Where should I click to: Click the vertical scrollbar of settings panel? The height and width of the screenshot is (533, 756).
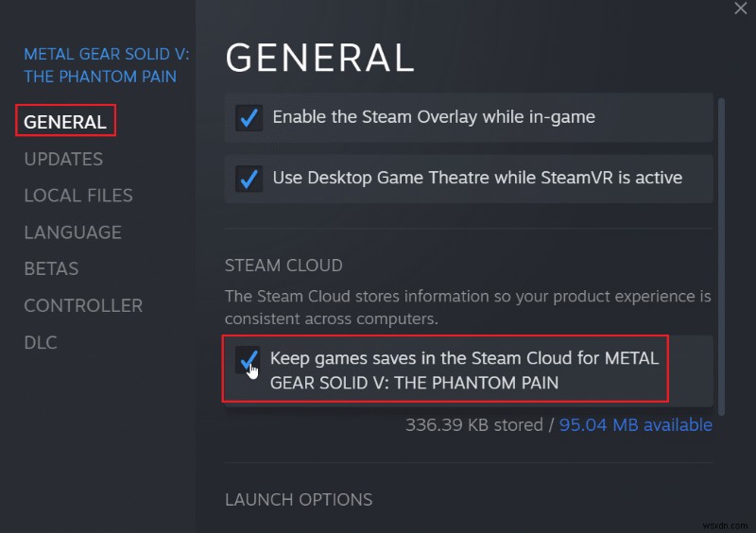pyautogui.click(x=722, y=255)
